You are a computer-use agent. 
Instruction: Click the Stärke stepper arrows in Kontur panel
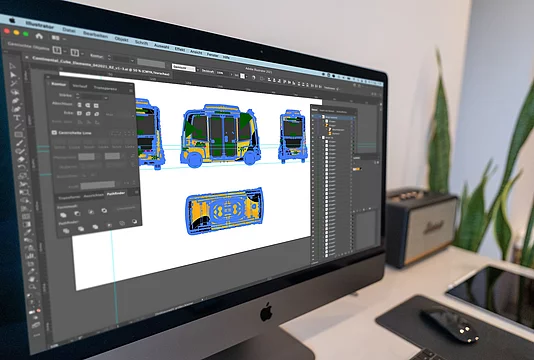tap(78, 96)
